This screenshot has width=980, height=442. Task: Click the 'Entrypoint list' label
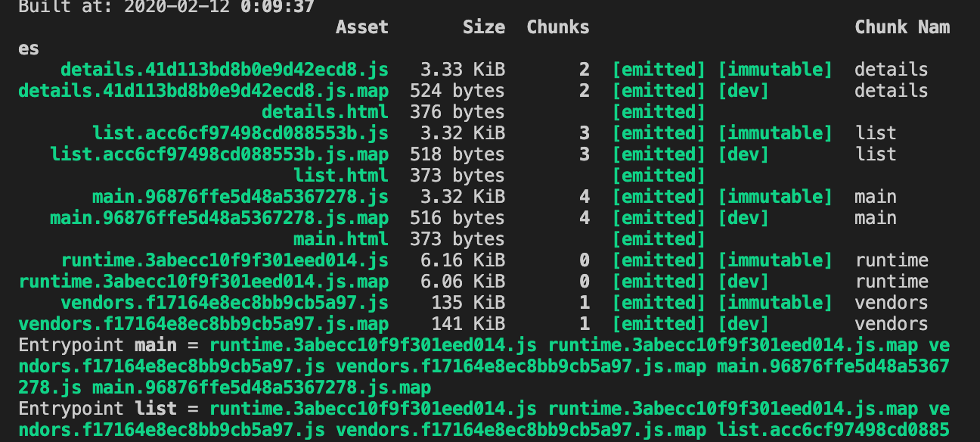[98, 409]
